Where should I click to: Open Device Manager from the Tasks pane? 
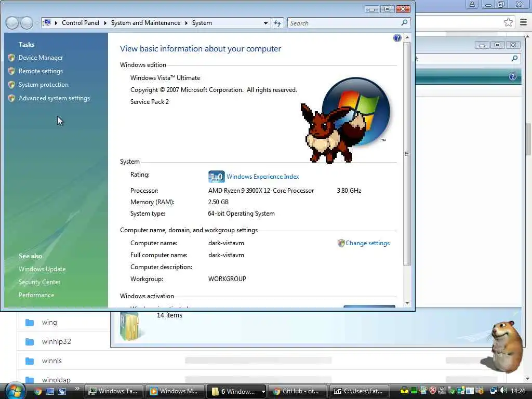coord(41,58)
